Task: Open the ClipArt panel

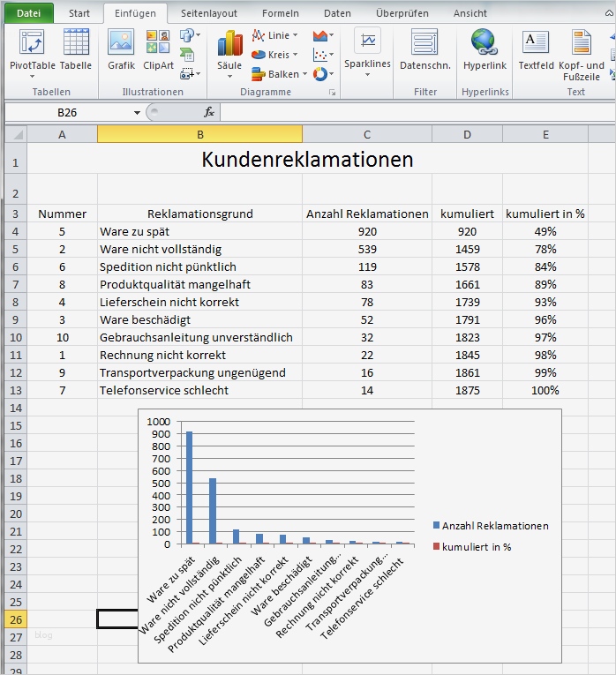Action: click(x=158, y=48)
